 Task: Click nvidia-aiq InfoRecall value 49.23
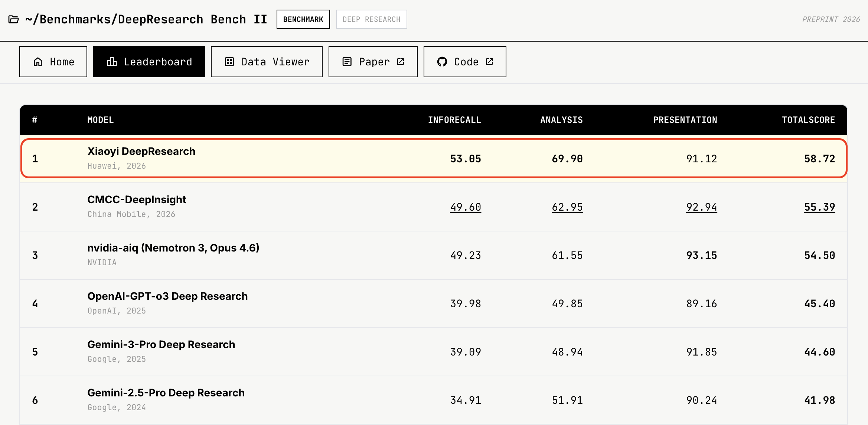click(466, 256)
